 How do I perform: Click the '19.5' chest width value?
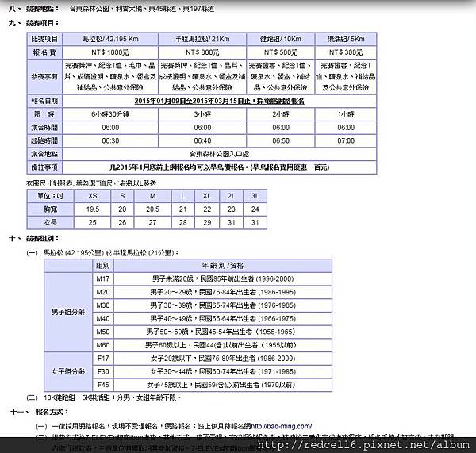tap(93, 209)
